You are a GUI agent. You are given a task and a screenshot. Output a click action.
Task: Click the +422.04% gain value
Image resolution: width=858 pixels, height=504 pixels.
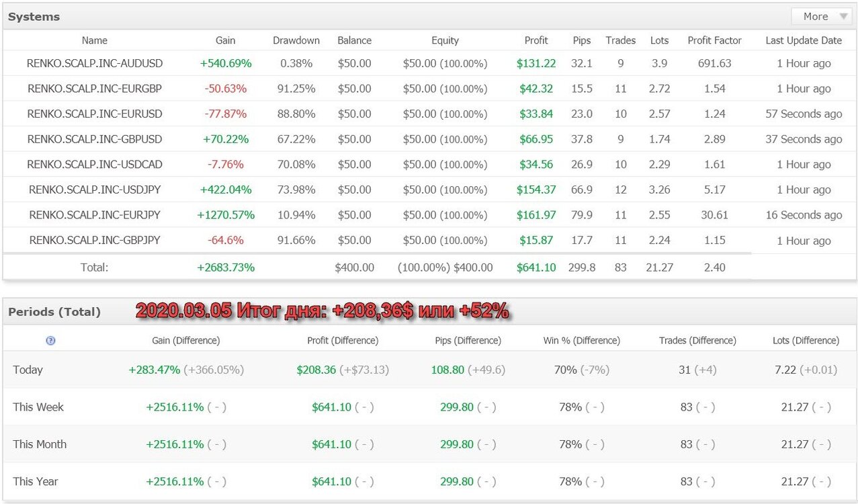click(x=226, y=190)
